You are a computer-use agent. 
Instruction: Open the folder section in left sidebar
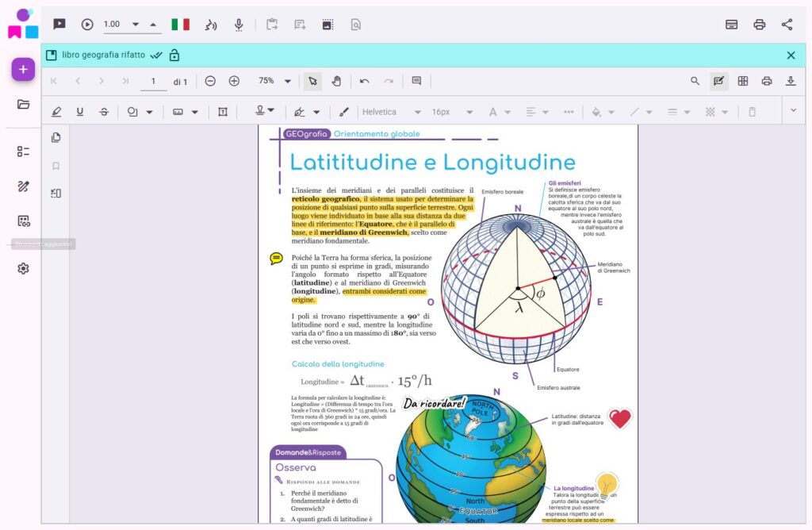click(23, 104)
